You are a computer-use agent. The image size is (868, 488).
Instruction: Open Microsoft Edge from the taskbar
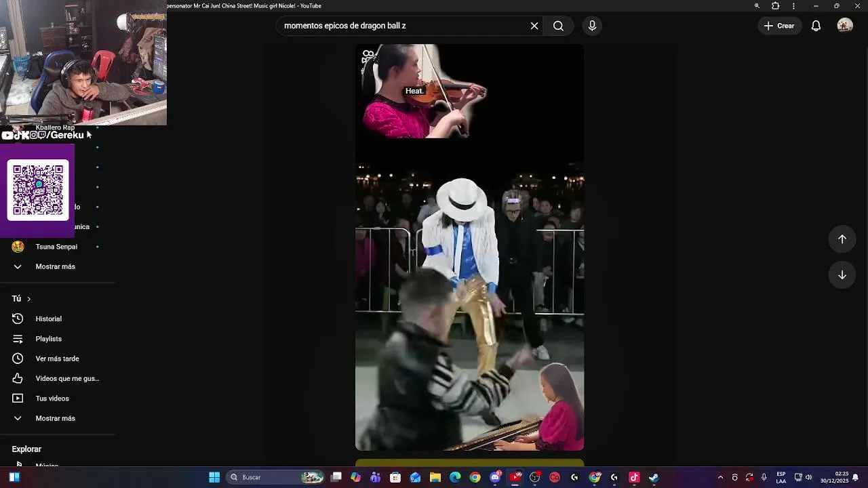455,477
